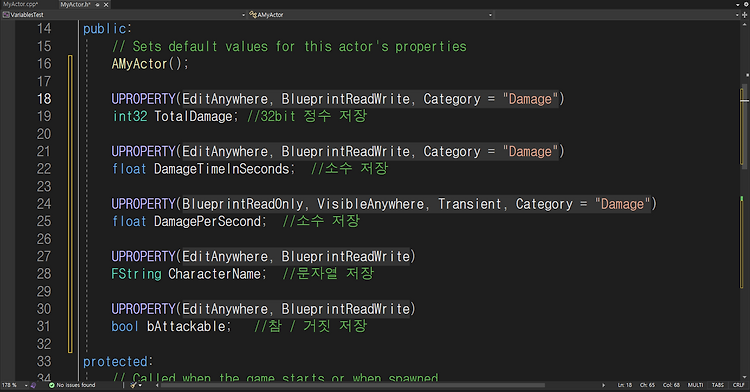Open the code cleanup broom icon

click(x=133, y=385)
